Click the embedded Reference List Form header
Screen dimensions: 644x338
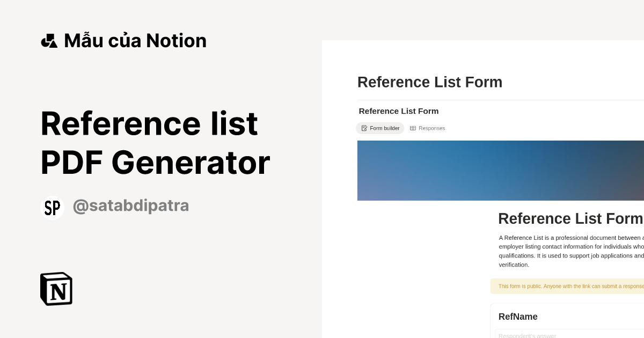pos(399,111)
